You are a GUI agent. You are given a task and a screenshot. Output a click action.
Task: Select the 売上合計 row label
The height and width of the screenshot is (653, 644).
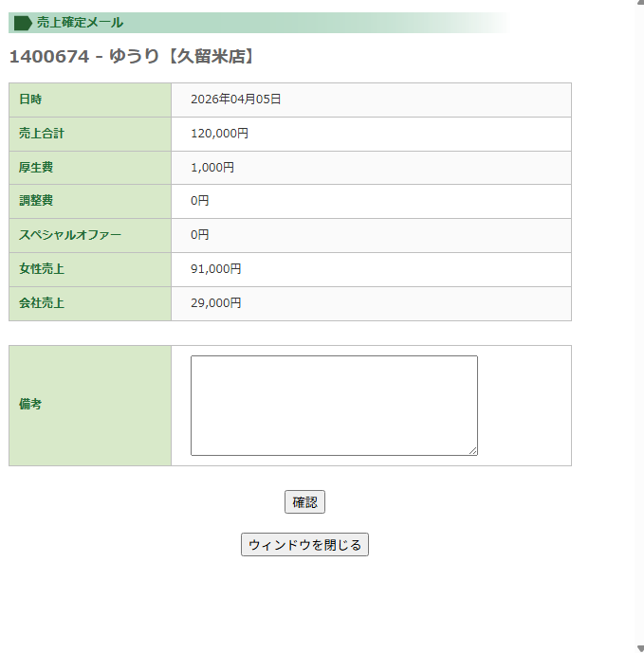click(x=42, y=134)
